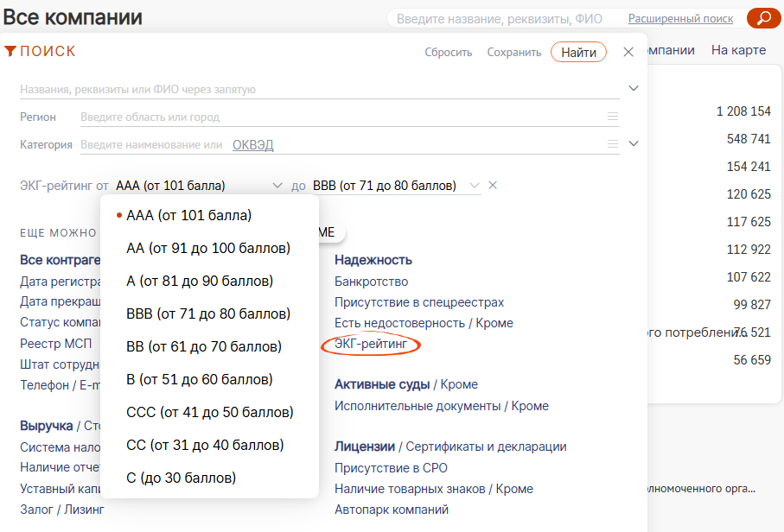Open the category list icon
784x532 pixels.
613,144
